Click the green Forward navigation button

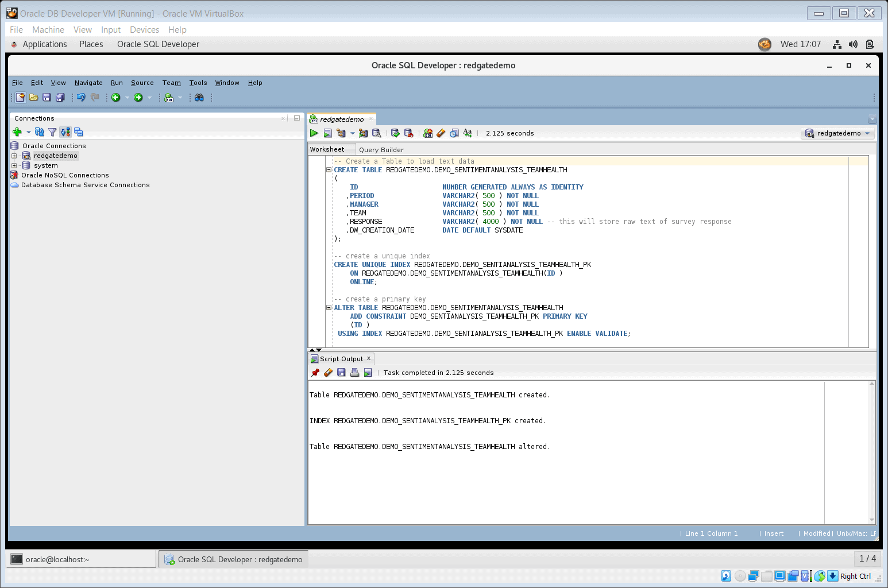click(x=138, y=98)
